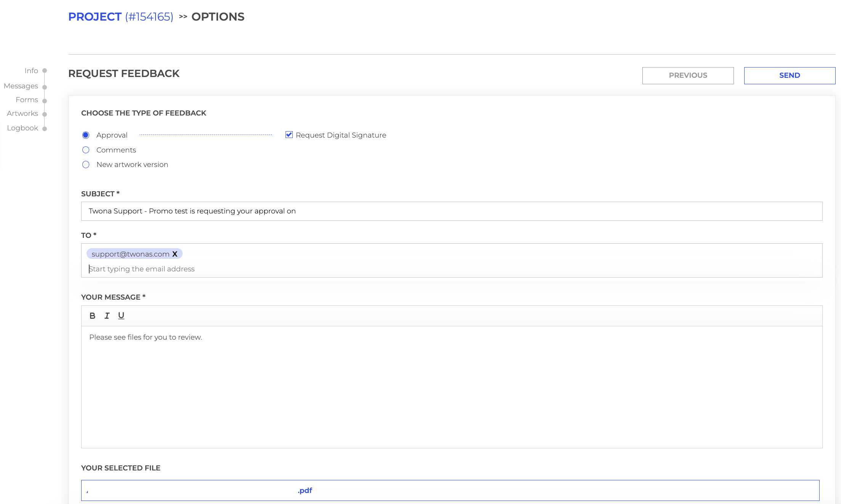Click into the Subject text field
This screenshot has width=841, height=504.
point(451,211)
